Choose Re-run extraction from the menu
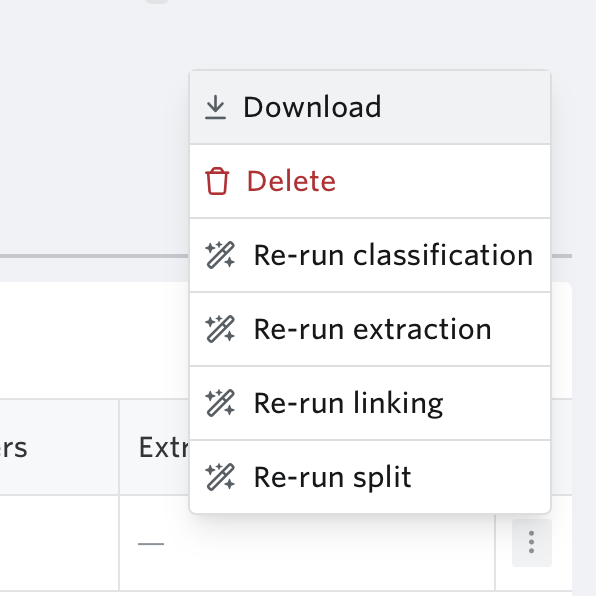This screenshot has width=596, height=596. tap(370, 329)
